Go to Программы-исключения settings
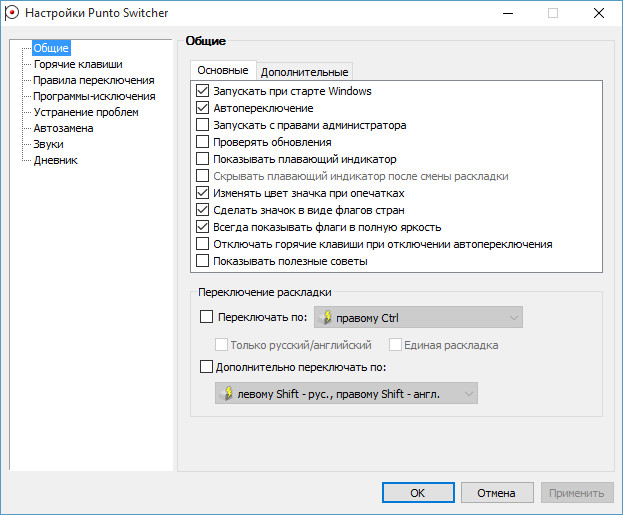623x515 pixels. (x=94, y=96)
